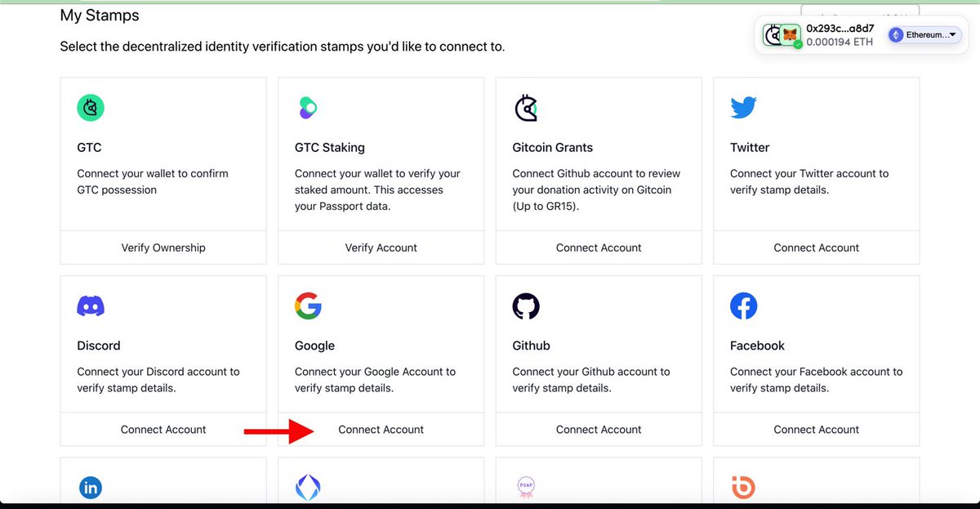The height and width of the screenshot is (509, 980).
Task: Click the Discord card title
Action: [x=99, y=346]
